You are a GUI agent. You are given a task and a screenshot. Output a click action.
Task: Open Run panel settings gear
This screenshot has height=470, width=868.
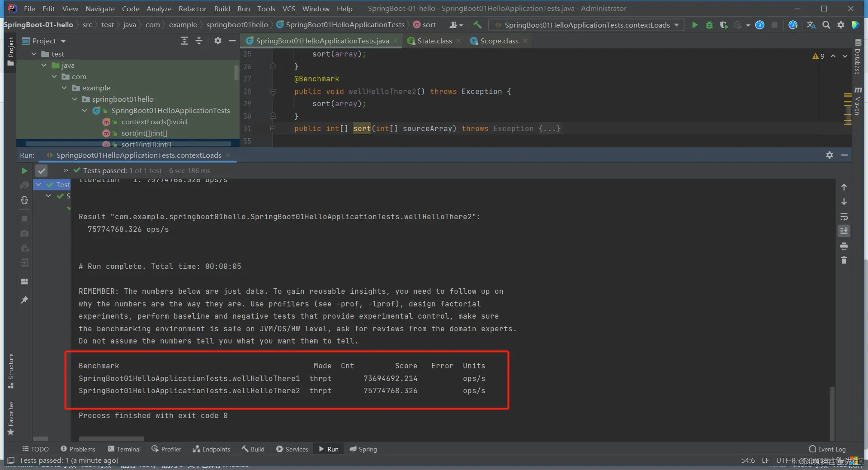(830, 155)
